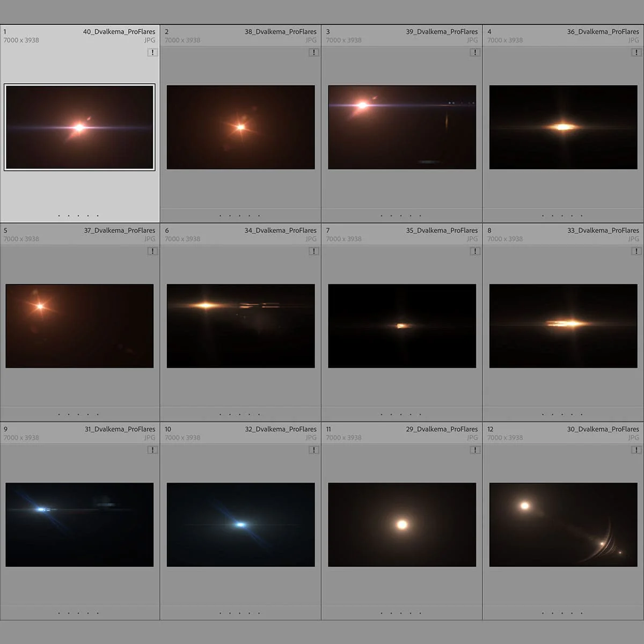Click the filename 40_Dvalkema_ProFlares
The height and width of the screenshot is (644, 644).
[x=119, y=32]
